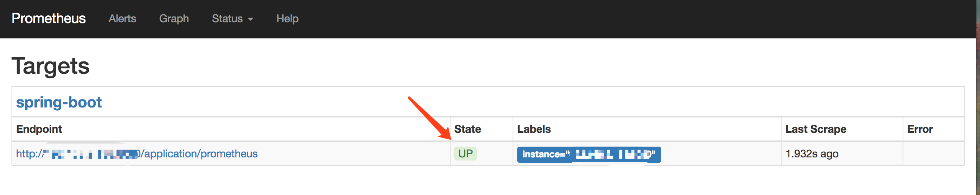Open the Help link in navbar

pos(287,18)
